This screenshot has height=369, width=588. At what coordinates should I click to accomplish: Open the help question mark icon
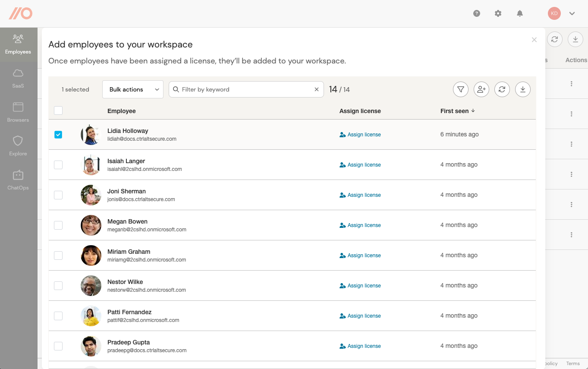477,13
